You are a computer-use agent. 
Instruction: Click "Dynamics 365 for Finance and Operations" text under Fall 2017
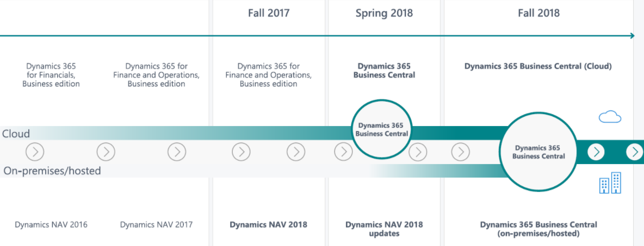coord(269,74)
